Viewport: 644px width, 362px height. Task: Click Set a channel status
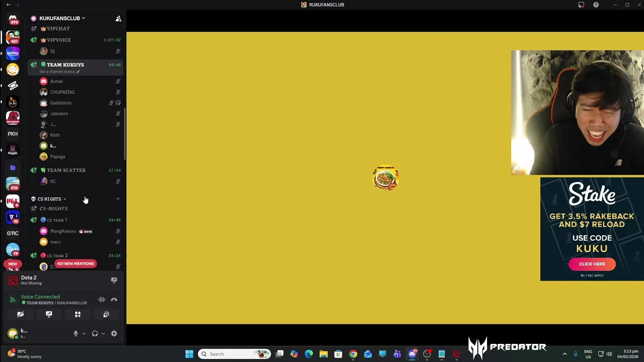tap(57, 72)
